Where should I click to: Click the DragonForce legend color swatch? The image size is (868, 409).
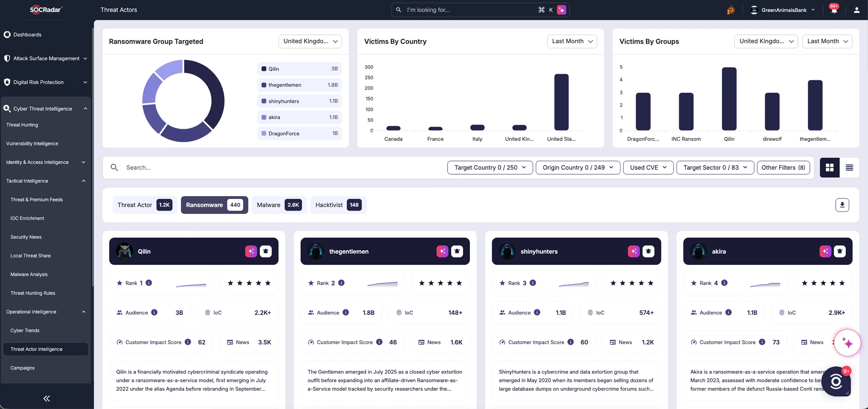(264, 133)
